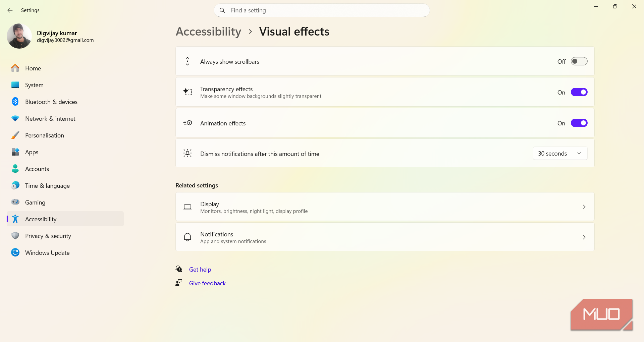Open the 30 seconds dropdown
The height and width of the screenshot is (342, 644).
click(x=560, y=154)
